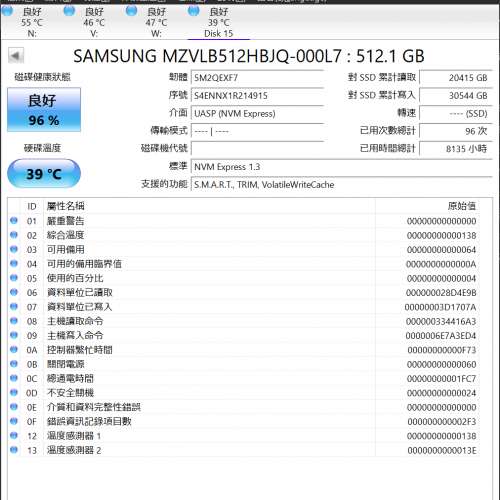The image size is (500, 500).
Task: Click the N: drive status orb icon
Action: pos(7,11)
